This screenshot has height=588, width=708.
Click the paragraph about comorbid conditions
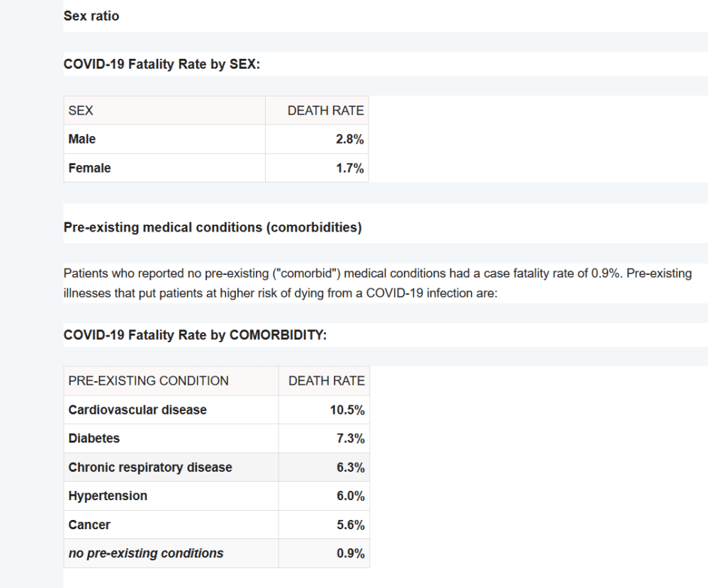pyautogui.click(x=377, y=283)
